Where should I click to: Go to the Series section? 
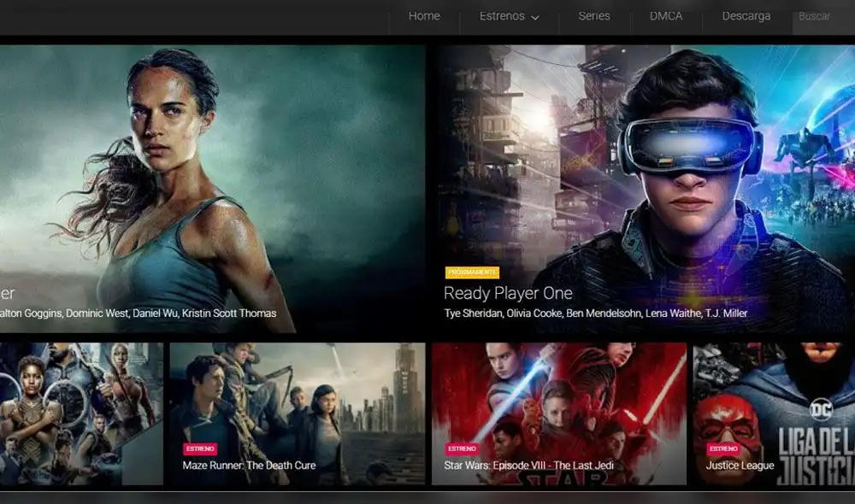tap(594, 16)
